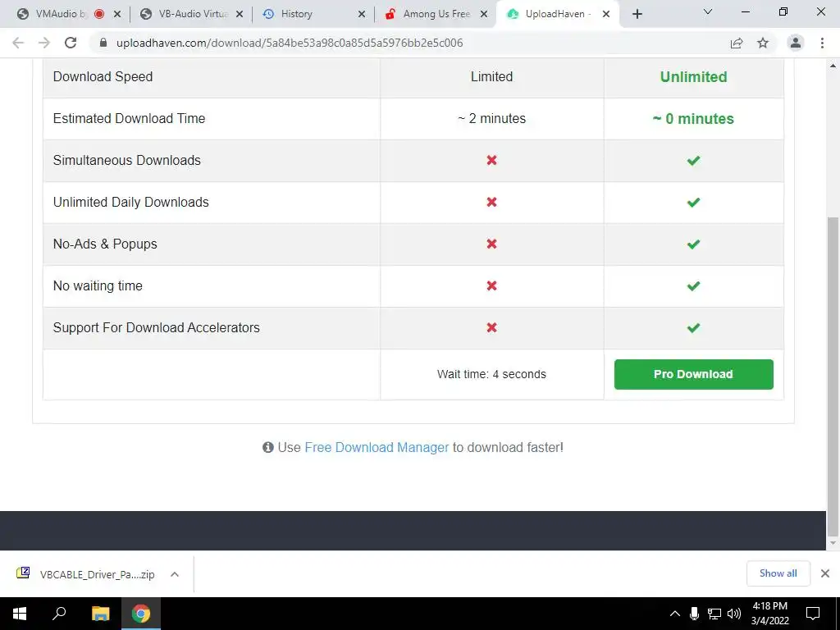
Task: Click the Simultaneous Downloads red X
Action: point(492,160)
